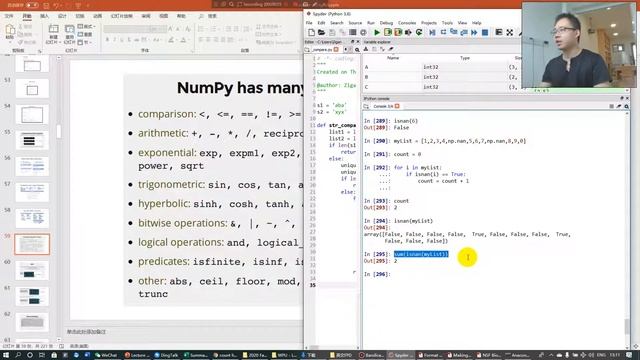The image size is (640, 360).
Task: Save file with Spyder floppy disk icon
Action: 332,32
